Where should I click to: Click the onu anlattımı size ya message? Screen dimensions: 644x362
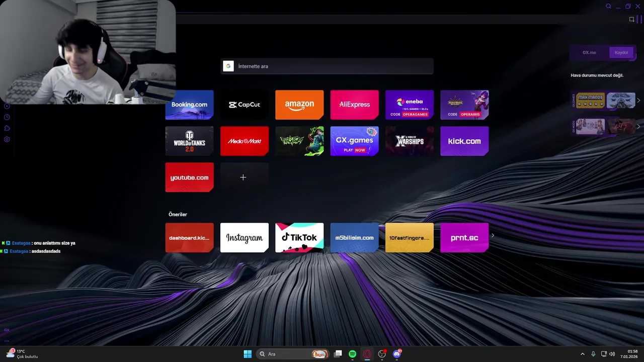point(54,243)
